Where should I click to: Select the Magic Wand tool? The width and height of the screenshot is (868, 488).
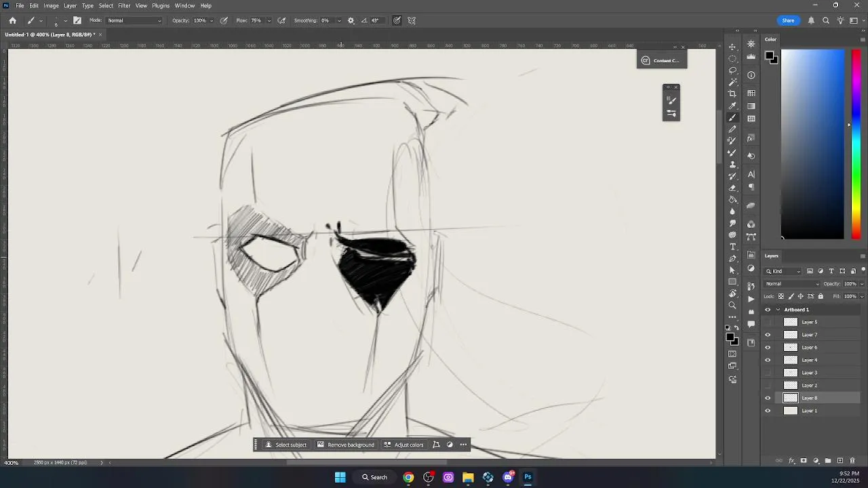pos(732,81)
